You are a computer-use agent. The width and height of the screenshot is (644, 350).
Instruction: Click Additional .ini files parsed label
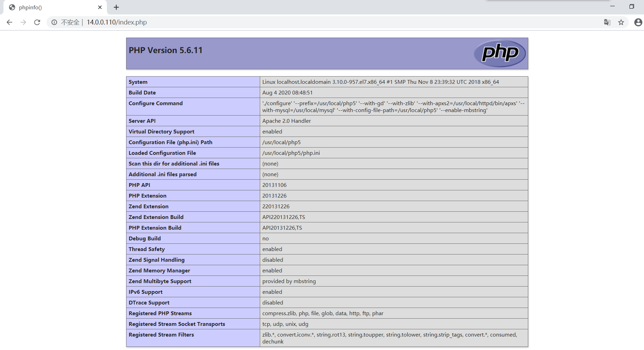pos(163,174)
